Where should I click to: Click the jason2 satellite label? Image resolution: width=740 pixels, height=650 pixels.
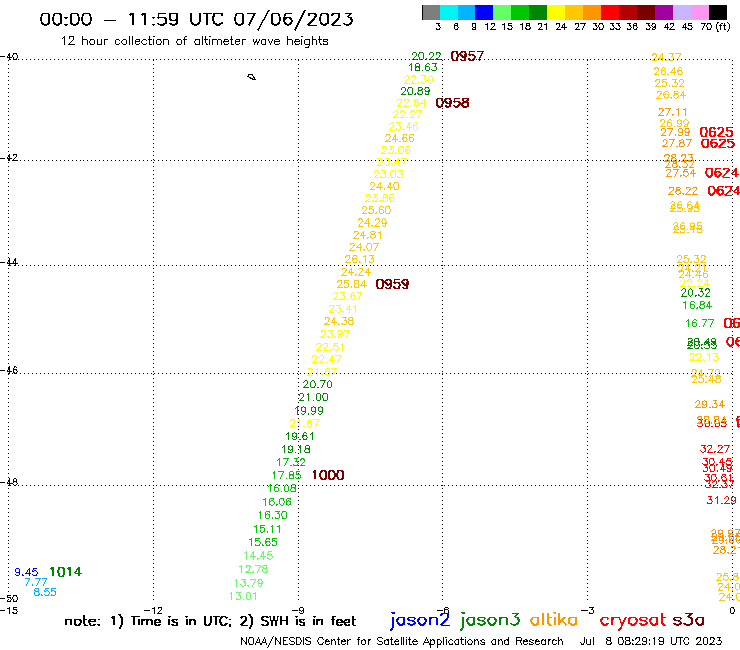(x=420, y=620)
